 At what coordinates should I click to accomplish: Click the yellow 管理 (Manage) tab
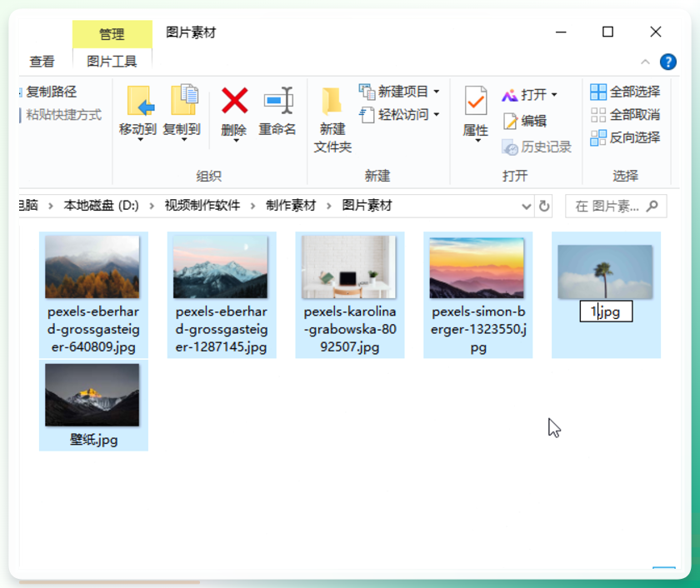[x=112, y=34]
